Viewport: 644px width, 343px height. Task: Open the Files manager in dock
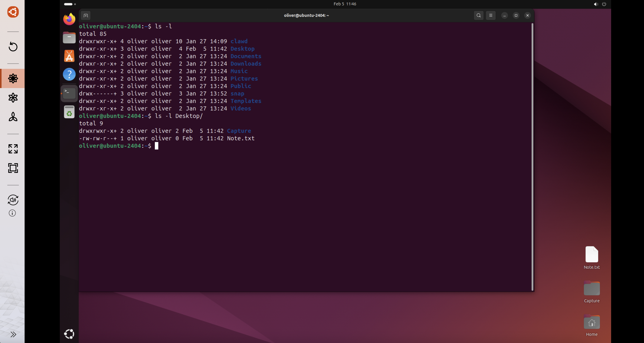click(69, 37)
